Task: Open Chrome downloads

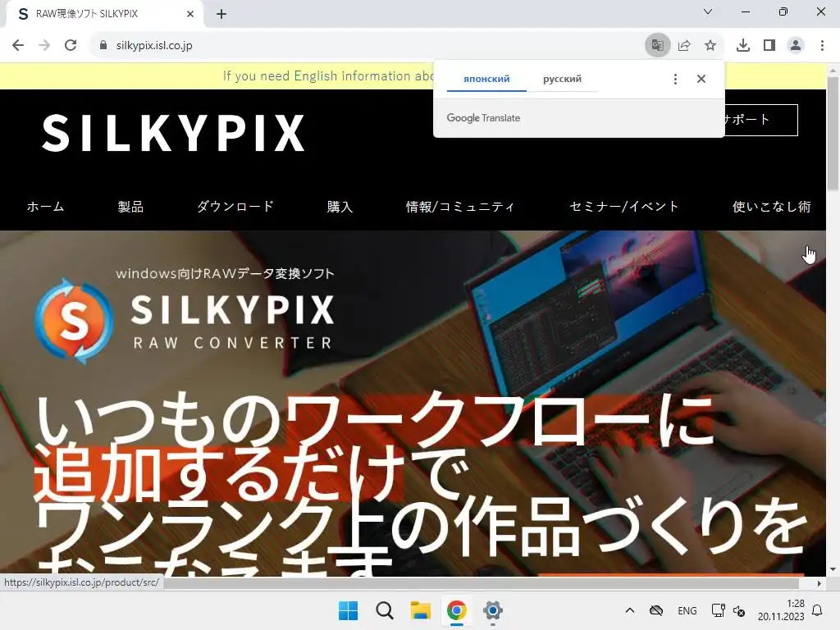Action: tap(743, 46)
